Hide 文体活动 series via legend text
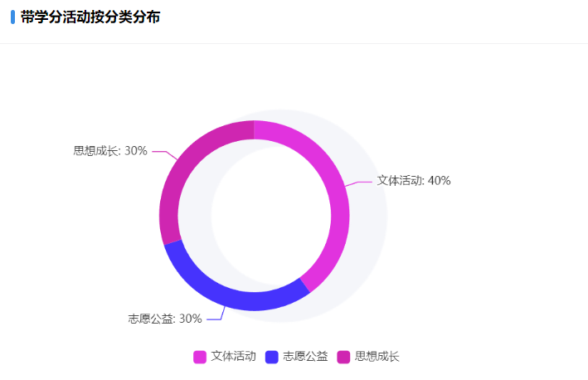 pyautogui.click(x=233, y=357)
